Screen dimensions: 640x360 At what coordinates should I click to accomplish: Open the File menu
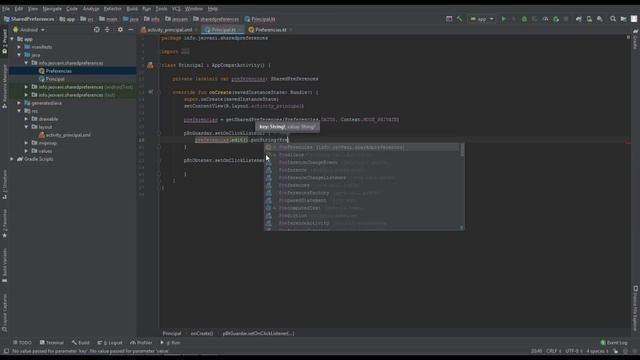tap(6, 9)
